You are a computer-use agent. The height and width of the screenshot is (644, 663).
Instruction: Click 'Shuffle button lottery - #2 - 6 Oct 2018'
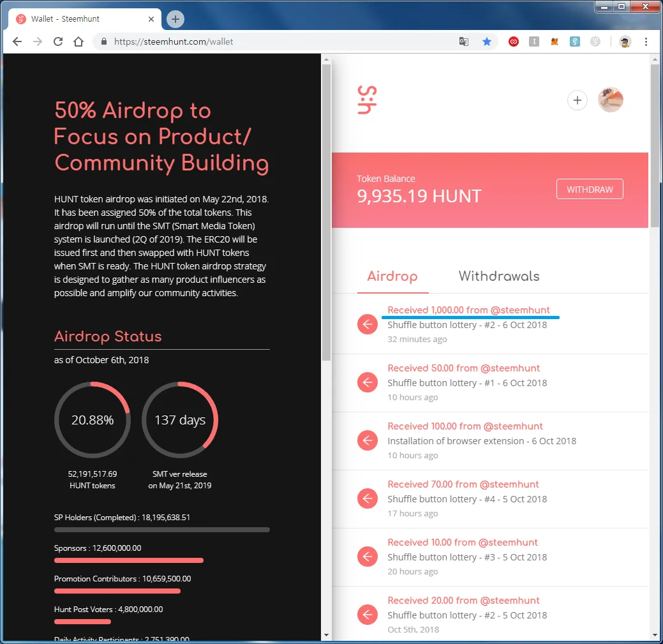pyautogui.click(x=467, y=325)
